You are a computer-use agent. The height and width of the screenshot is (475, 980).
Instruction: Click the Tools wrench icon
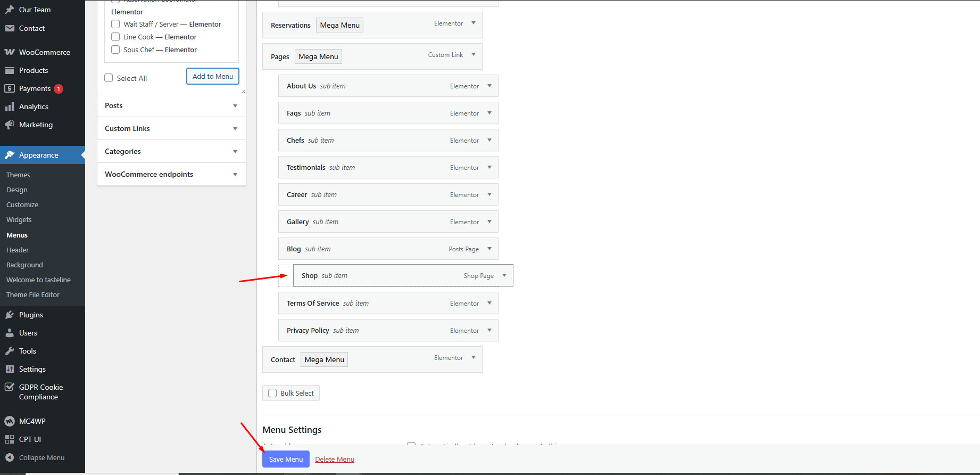click(10, 351)
